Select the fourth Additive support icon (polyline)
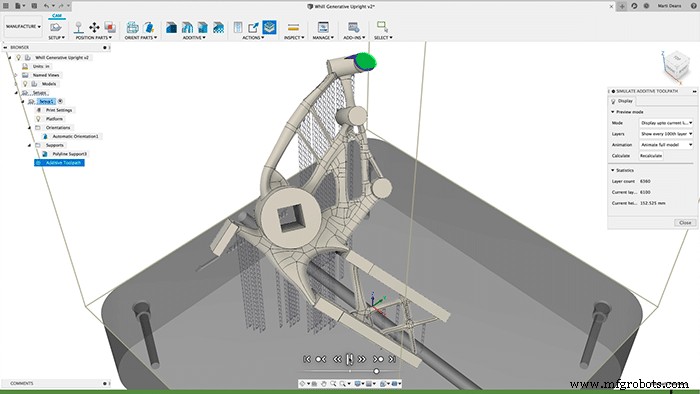 (x=218, y=27)
